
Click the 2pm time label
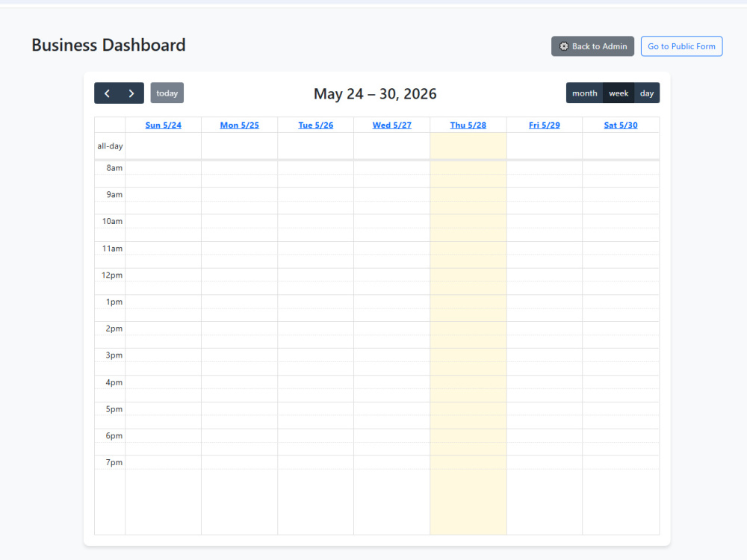(x=114, y=329)
